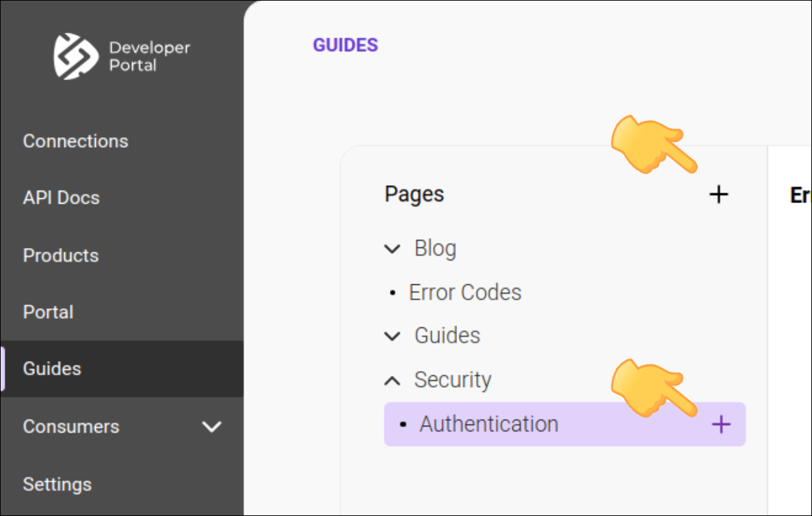Select the Guides page in the tree
Screen dimensions: 812x516
click(x=447, y=336)
